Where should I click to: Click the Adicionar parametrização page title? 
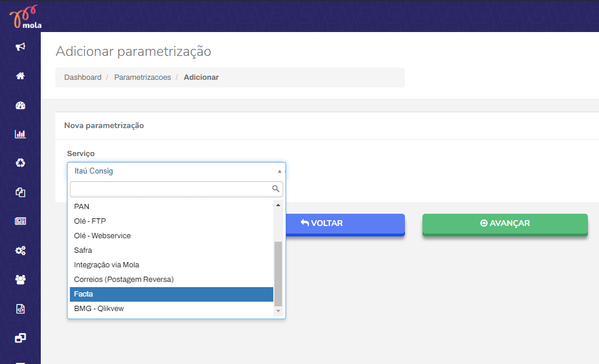click(133, 51)
